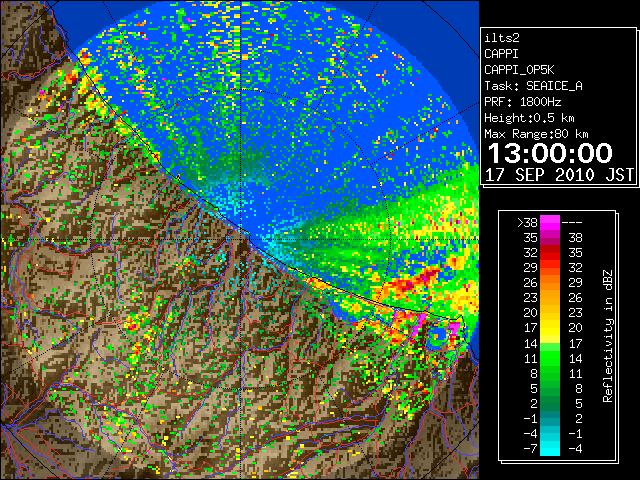
Task: Pick the red 32 dBZ legend color band
Action: click(x=550, y=253)
